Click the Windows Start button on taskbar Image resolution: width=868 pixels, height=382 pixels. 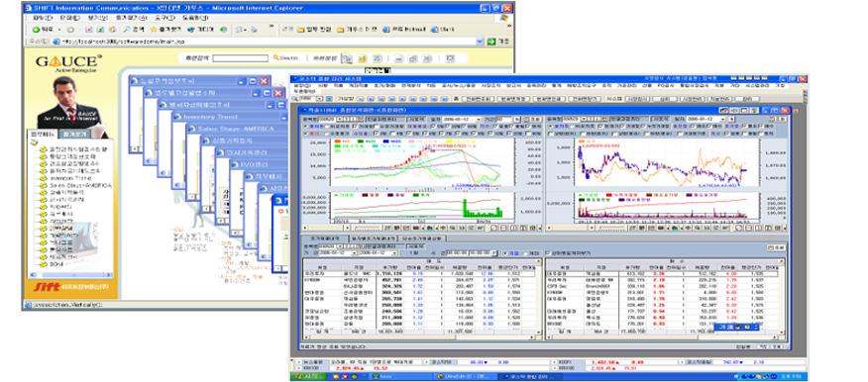(308, 376)
